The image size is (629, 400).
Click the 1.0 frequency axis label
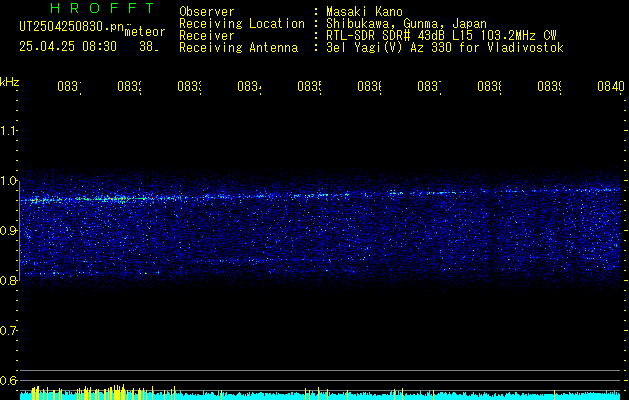[x=8, y=181]
